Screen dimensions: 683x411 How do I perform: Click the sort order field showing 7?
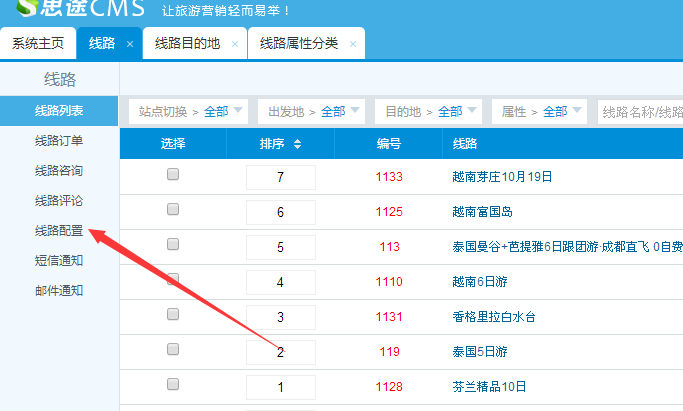click(x=280, y=178)
